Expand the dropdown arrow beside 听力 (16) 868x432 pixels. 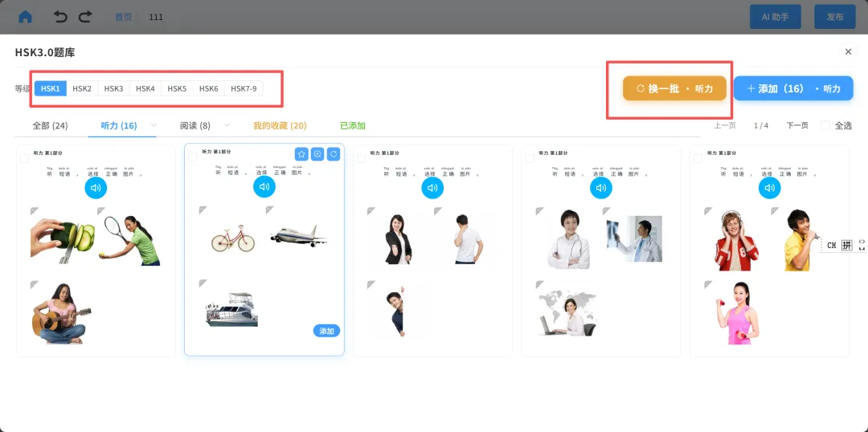click(x=154, y=125)
